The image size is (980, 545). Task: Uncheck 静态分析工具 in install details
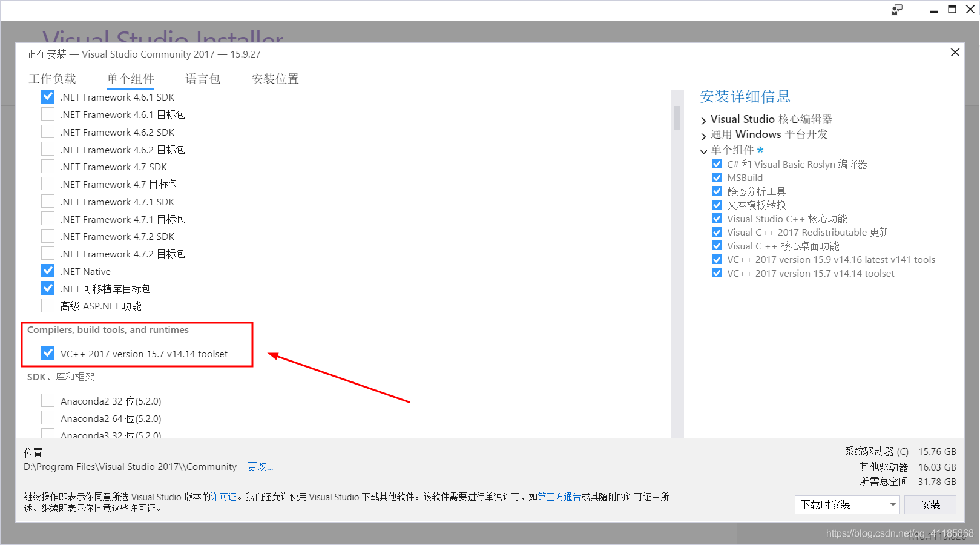pos(717,191)
